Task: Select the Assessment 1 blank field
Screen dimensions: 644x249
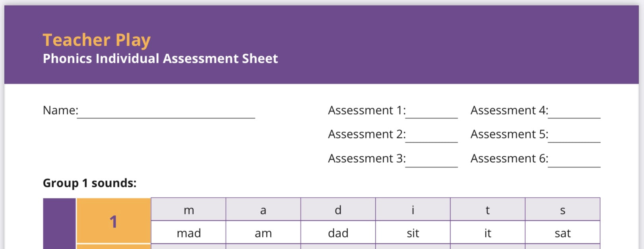Action: click(x=431, y=113)
